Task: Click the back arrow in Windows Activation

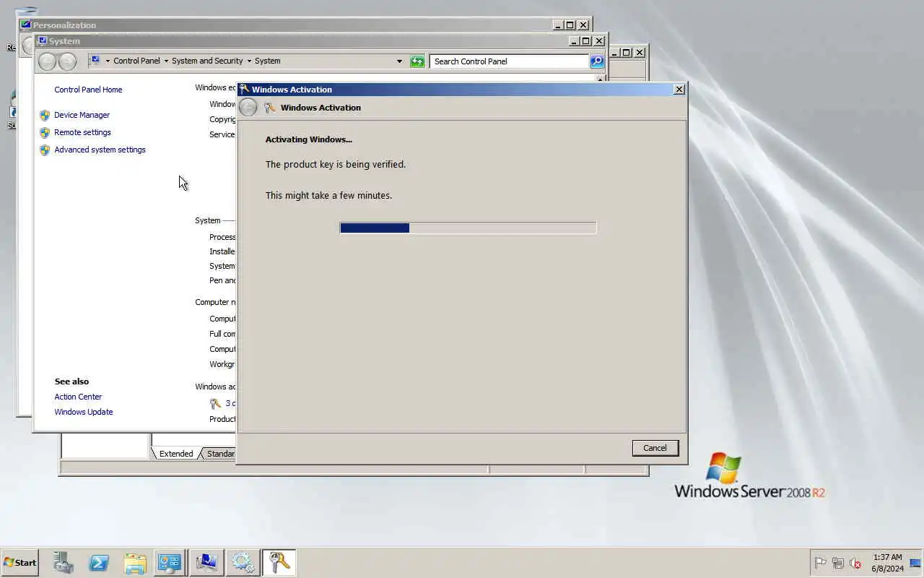Action: (248, 108)
